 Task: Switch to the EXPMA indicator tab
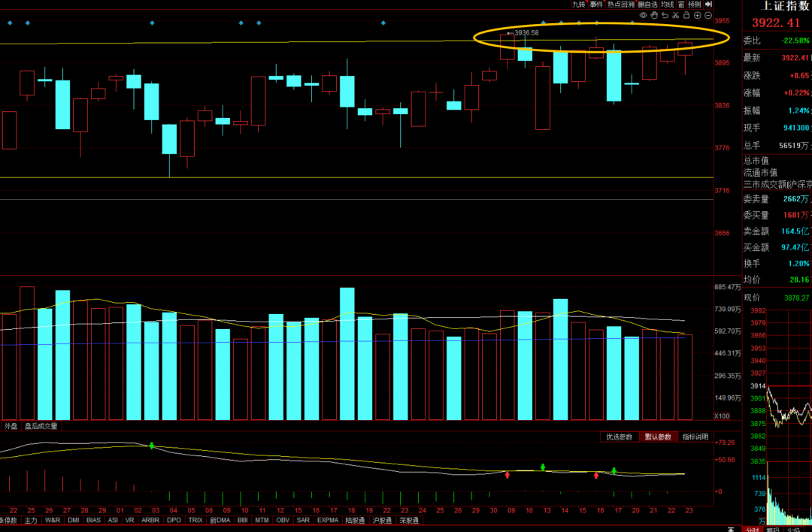(328, 520)
